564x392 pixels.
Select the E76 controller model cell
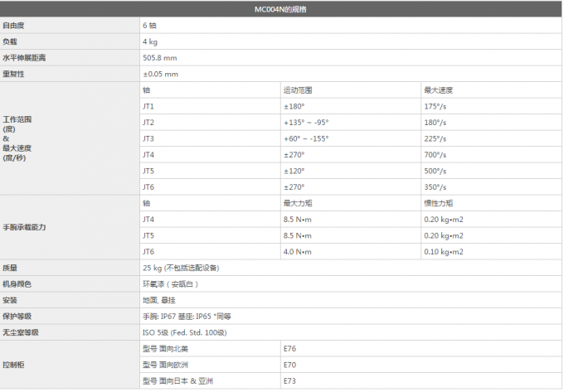pyautogui.click(x=289, y=349)
